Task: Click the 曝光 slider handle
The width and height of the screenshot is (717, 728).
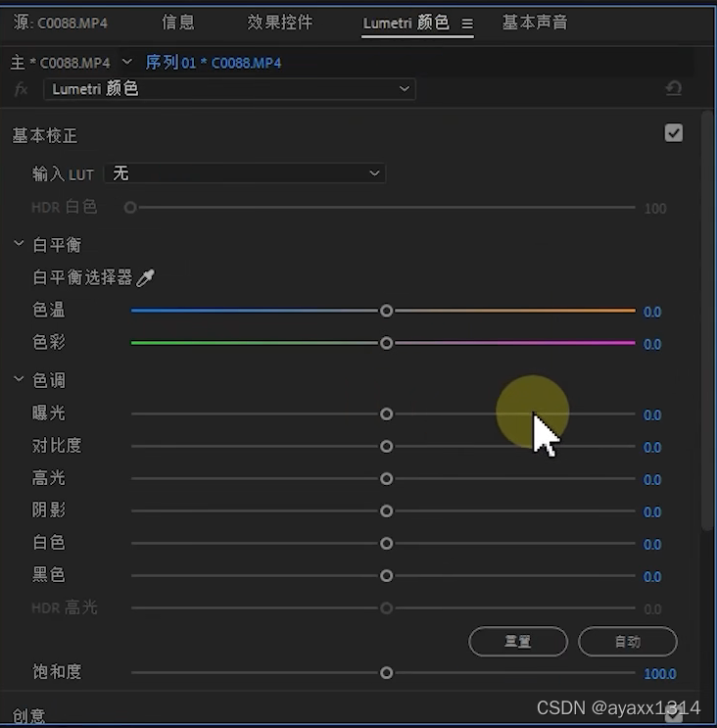Action: (386, 413)
